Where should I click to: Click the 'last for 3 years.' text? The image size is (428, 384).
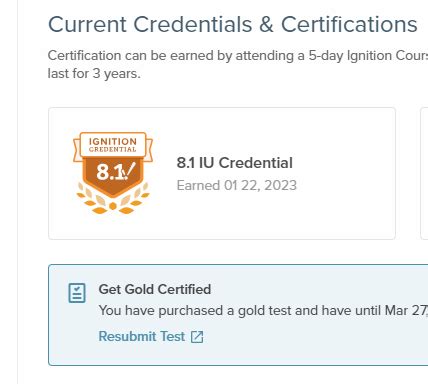(x=94, y=73)
